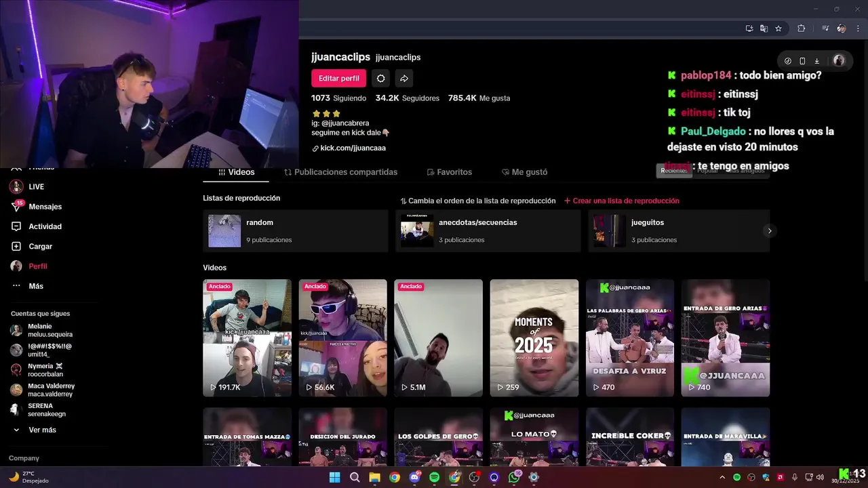This screenshot has height=488, width=868.
Task: Open followed account Melanie meluu.sequeira
Action: coord(42,330)
